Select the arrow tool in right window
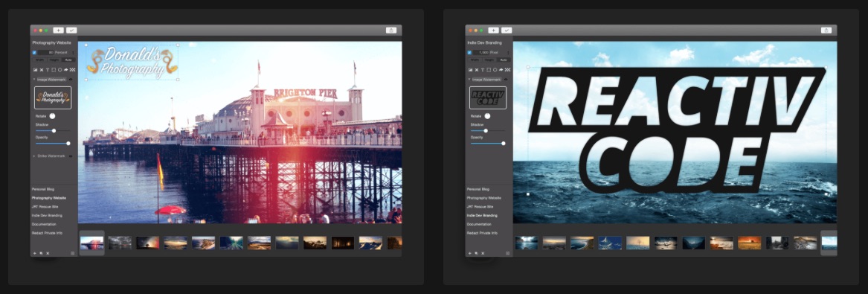This screenshot has width=868, height=294. point(501,70)
